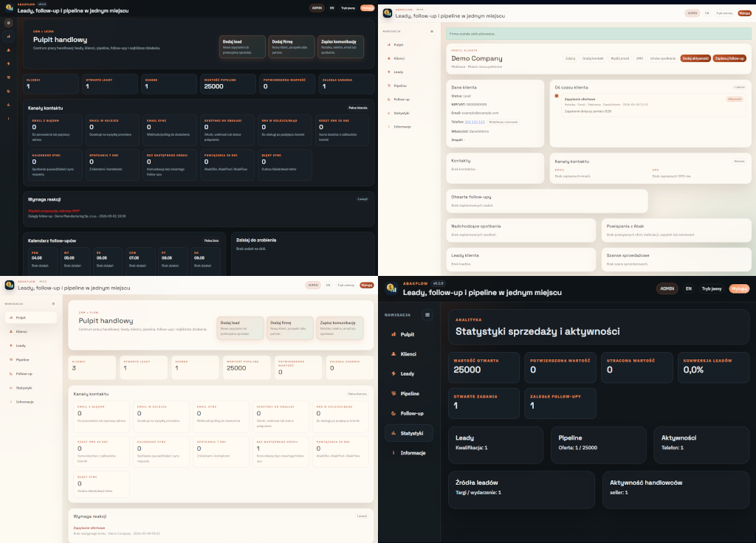The image size is (756, 543).
Task: Open Informacje via info icon in collapsed dark sidebar
Action: pyautogui.click(x=8, y=118)
